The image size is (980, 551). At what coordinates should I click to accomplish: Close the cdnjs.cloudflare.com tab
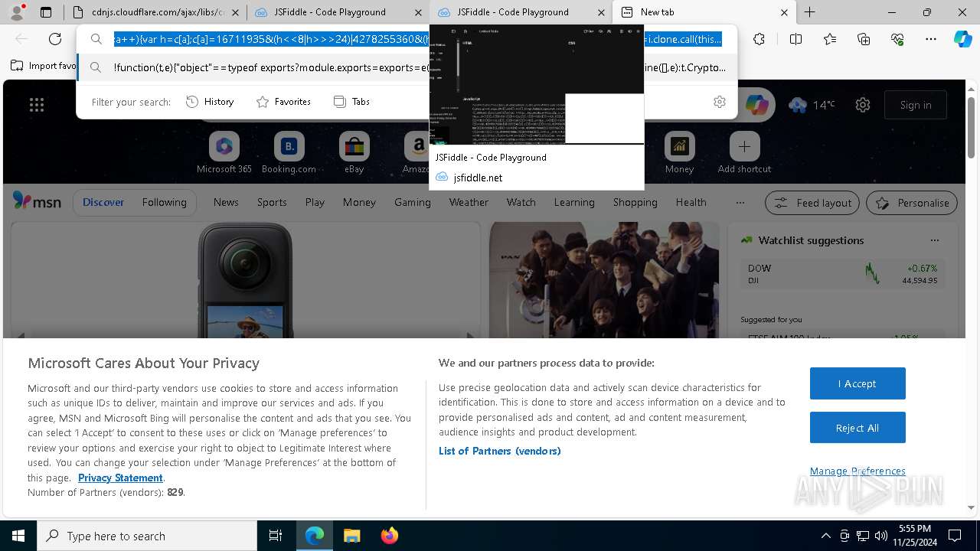click(234, 12)
